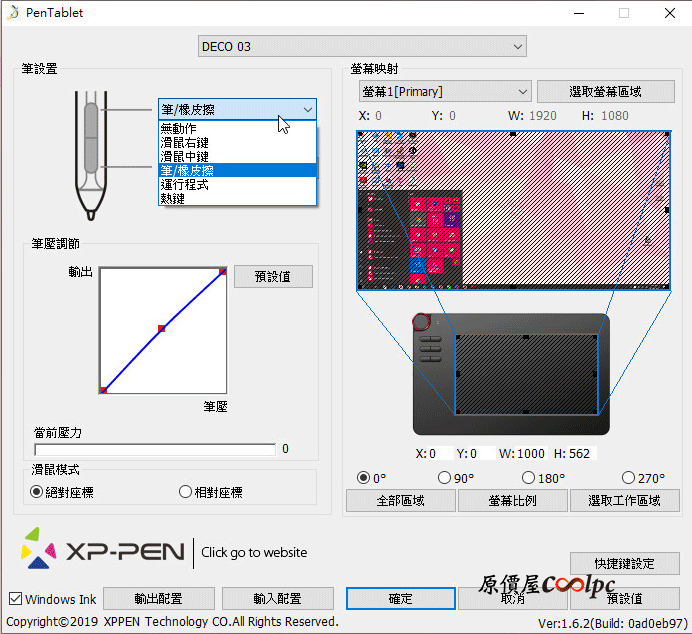Open the DECO 03 device dropdown
The height and width of the screenshot is (634, 692).
(362, 46)
